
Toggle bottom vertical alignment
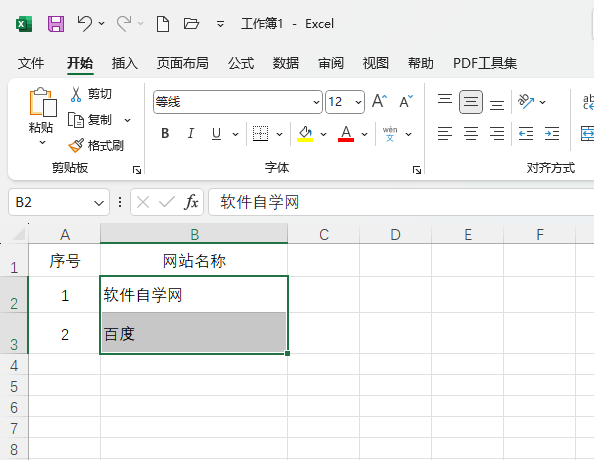(x=497, y=104)
